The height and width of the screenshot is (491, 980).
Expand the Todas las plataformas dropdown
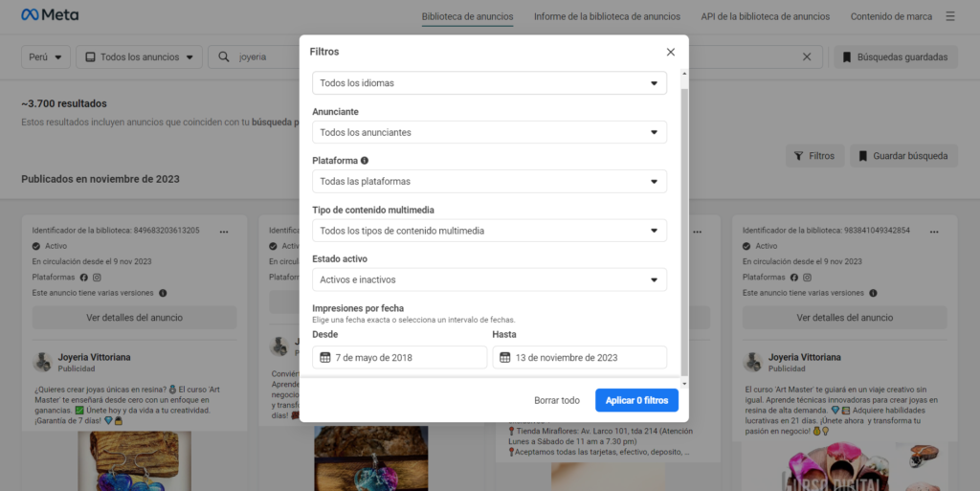pos(489,182)
